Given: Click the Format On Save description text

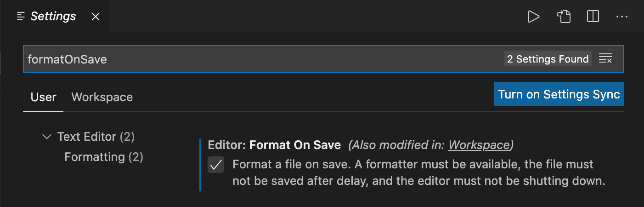Looking at the screenshot, I should click(419, 172).
